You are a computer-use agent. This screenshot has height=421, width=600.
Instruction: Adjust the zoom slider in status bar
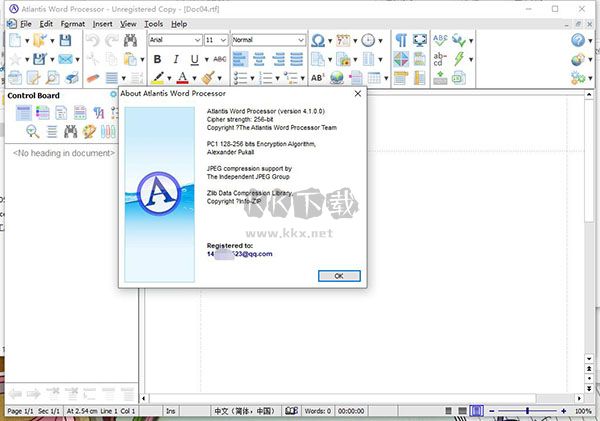(x=528, y=411)
